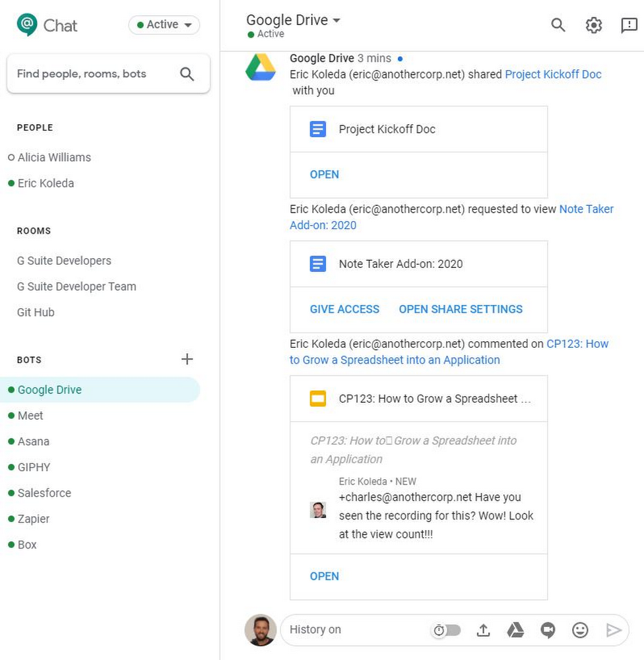Image resolution: width=644 pixels, height=660 pixels.
Task: Select the Box bot
Action: tap(27, 544)
